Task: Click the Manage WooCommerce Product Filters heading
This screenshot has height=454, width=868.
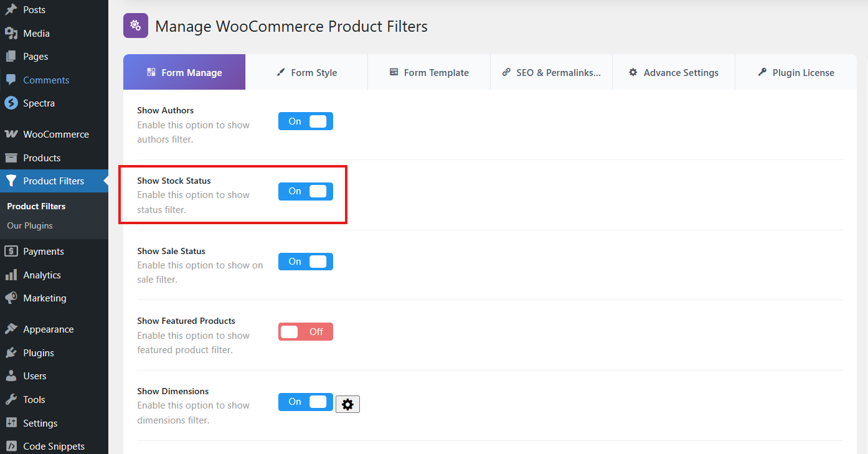Action: pyautogui.click(x=291, y=26)
